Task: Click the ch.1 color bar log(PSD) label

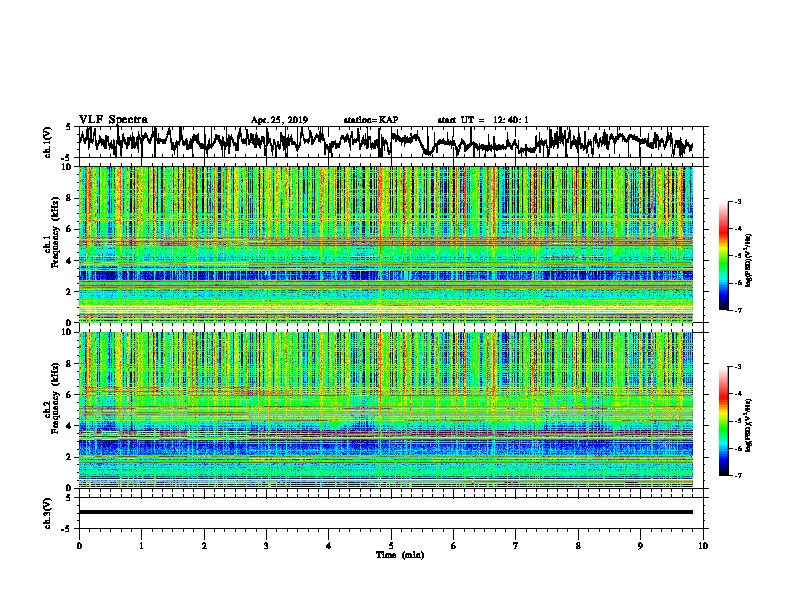Action: coord(749,260)
